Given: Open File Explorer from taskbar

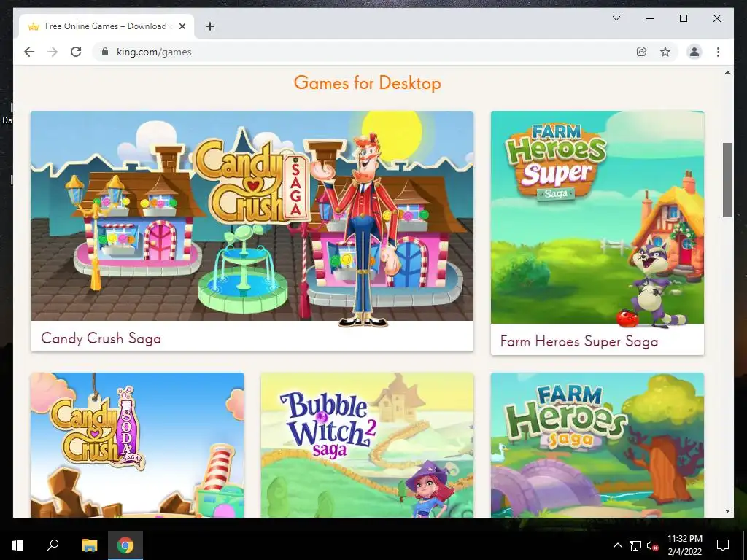Looking at the screenshot, I should tap(89, 545).
